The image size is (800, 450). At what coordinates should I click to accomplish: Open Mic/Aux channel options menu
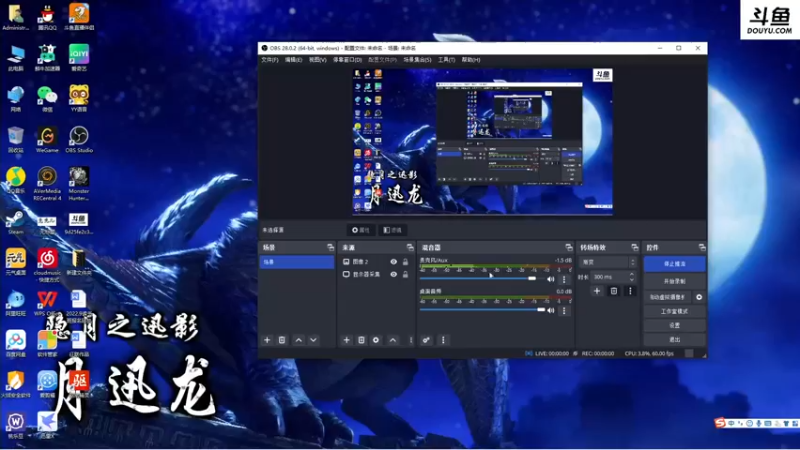[x=564, y=279]
